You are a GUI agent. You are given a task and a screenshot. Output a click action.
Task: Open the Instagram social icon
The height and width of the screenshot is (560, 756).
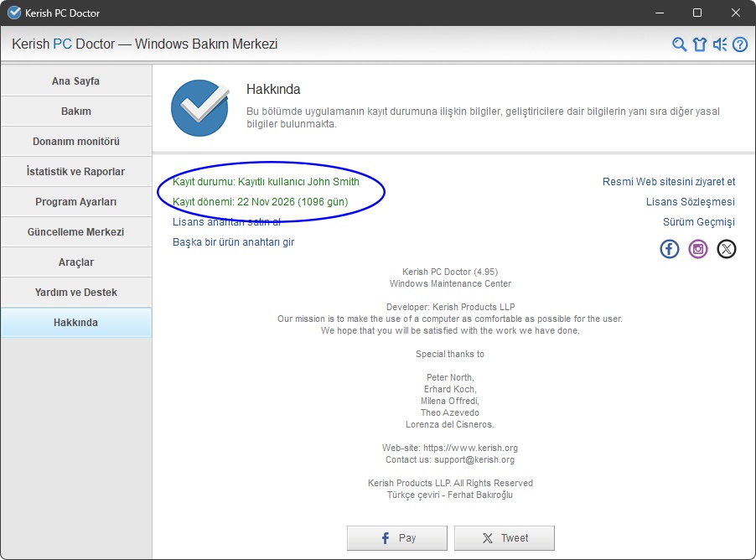point(698,249)
